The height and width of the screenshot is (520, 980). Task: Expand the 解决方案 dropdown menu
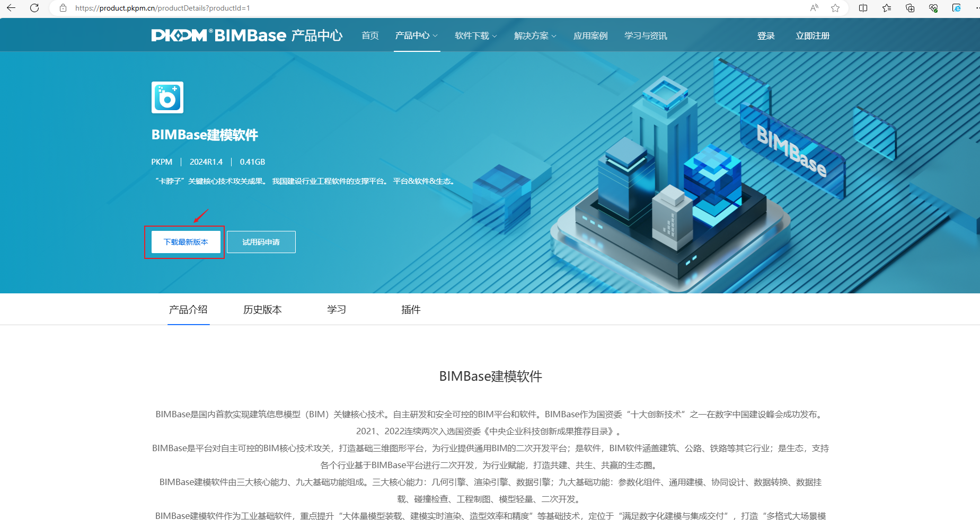[x=535, y=35]
